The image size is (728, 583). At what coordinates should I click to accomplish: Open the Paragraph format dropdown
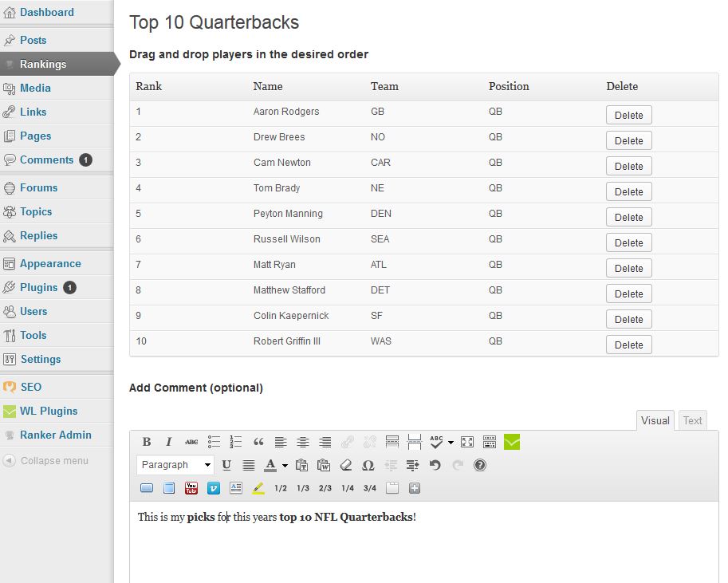(x=175, y=465)
